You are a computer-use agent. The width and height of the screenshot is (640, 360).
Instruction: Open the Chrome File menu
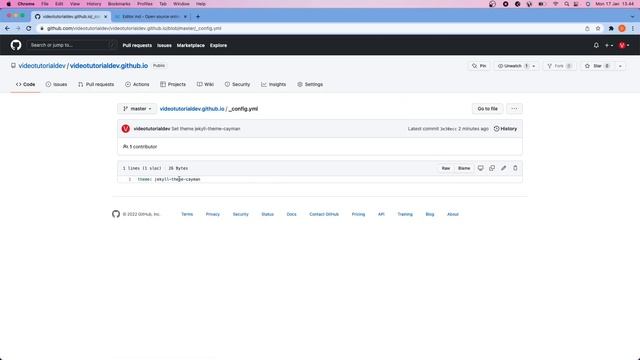tap(44, 4)
